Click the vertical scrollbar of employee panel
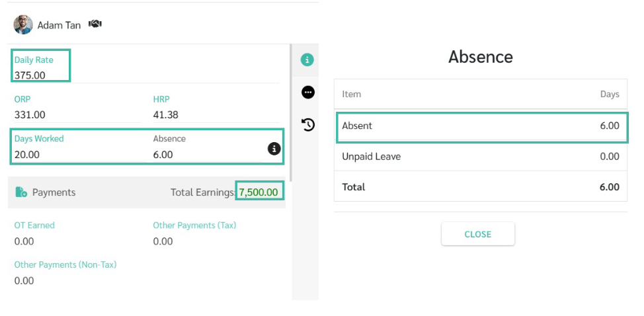The image size is (644, 316). (x=291, y=113)
